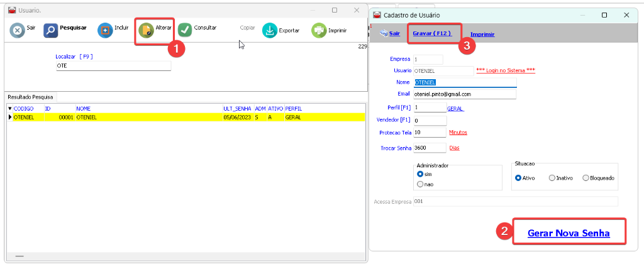Expand the CODIGO column sort arrow
Viewport: 644px width, 269px height.
pyautogui.click(x=9, y=109)
